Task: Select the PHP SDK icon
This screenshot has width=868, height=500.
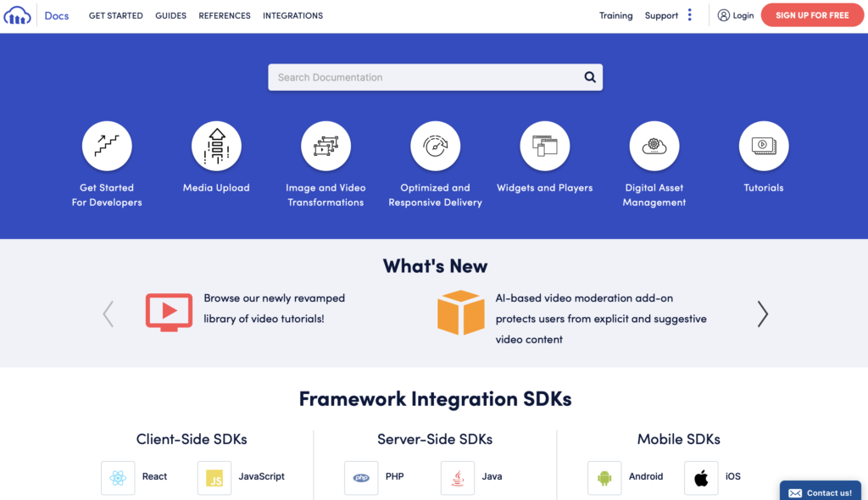Action: pyautogui.click(x=361, y=477)
